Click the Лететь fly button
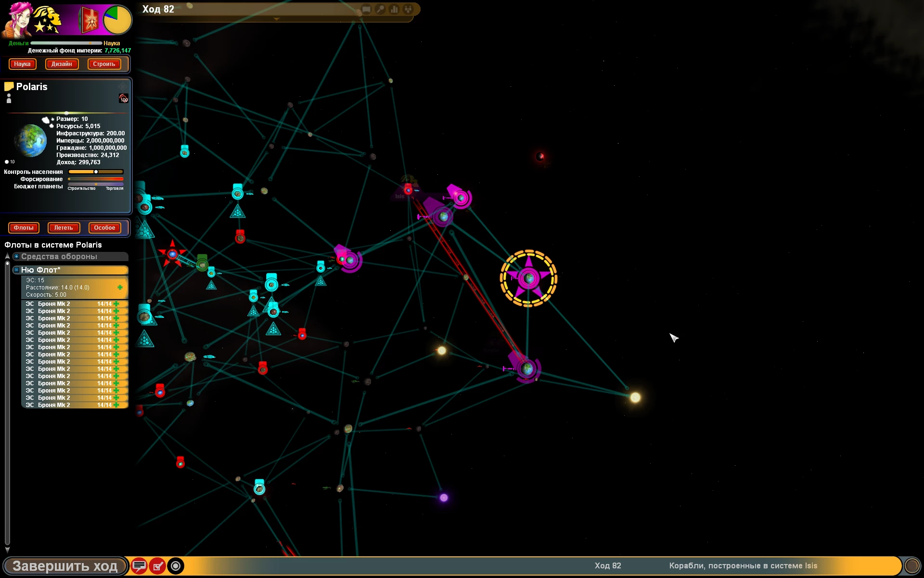This screenshot has width=924, height=578. 63,228
